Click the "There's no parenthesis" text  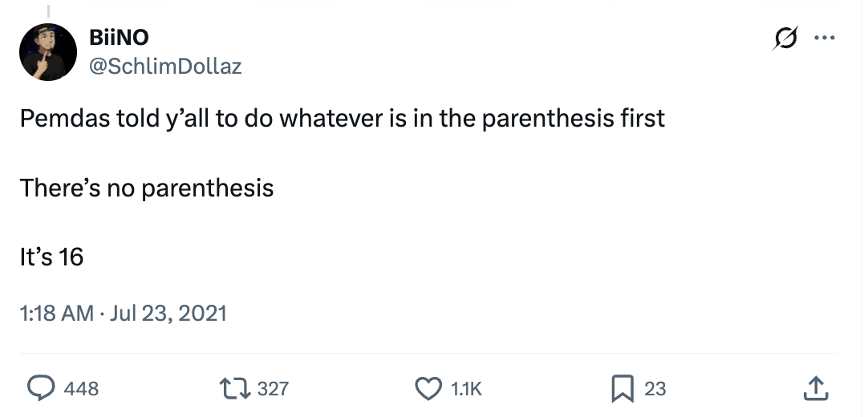pyautogui.click(x=146, y=188)
